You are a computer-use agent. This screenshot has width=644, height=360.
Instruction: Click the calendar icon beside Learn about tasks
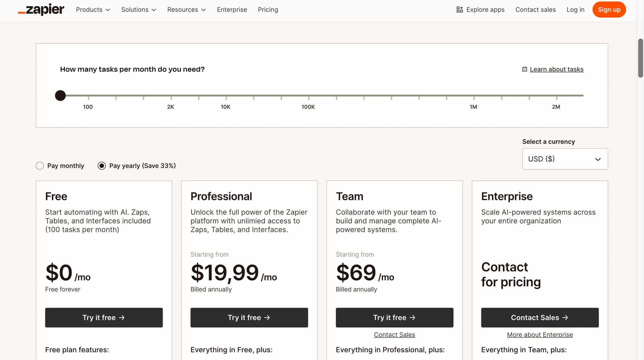pos(525,69)
